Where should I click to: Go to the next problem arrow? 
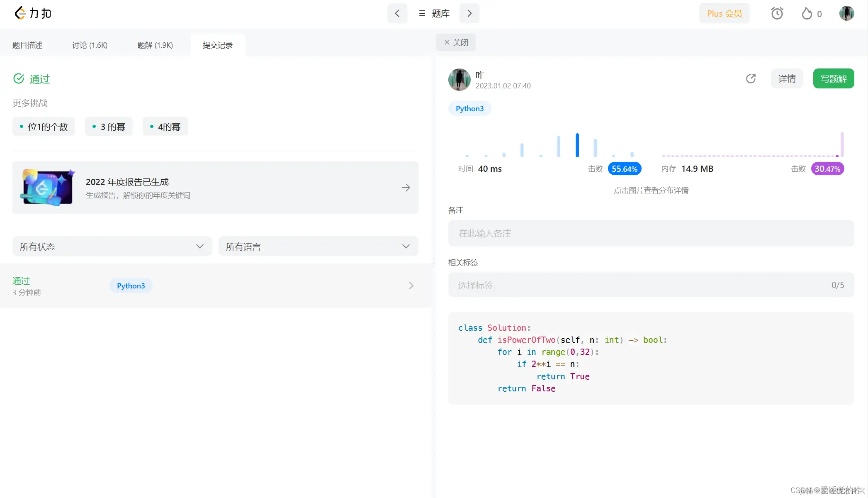[x=469, y=13]
